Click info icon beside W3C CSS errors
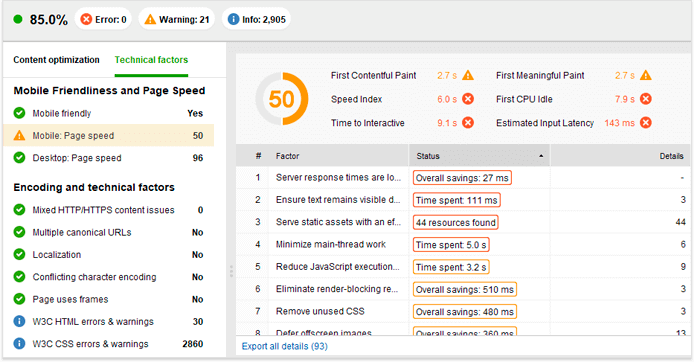Screen dimensions: 694x362 click(x=19, y=343)
